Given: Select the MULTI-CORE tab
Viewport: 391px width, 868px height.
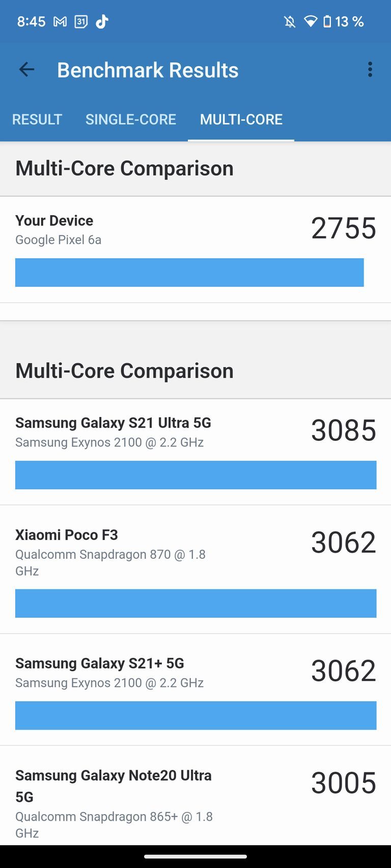Looking at the screenshot, I should [241, 119].
